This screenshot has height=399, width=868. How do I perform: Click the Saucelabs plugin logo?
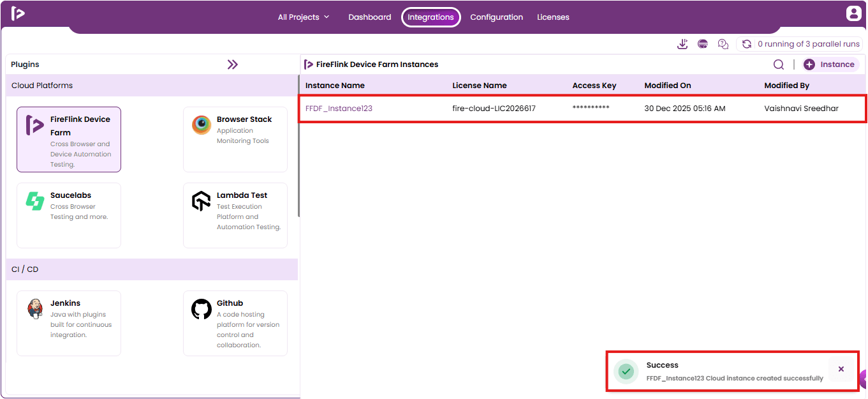click(x=34, y=201)
